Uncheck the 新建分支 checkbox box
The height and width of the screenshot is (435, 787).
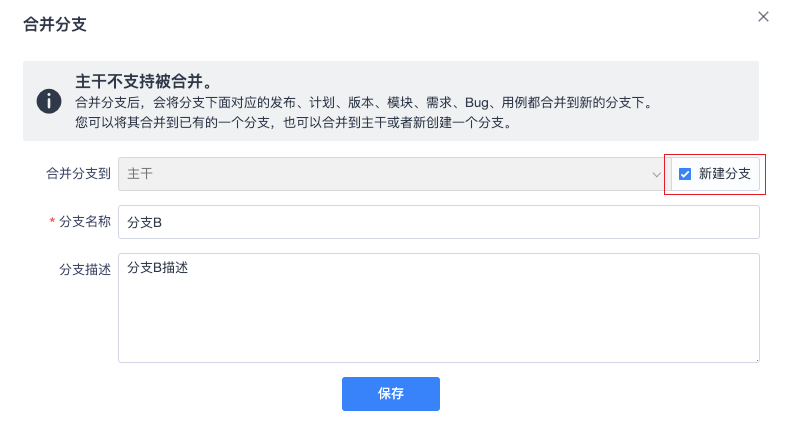(685, 174)
